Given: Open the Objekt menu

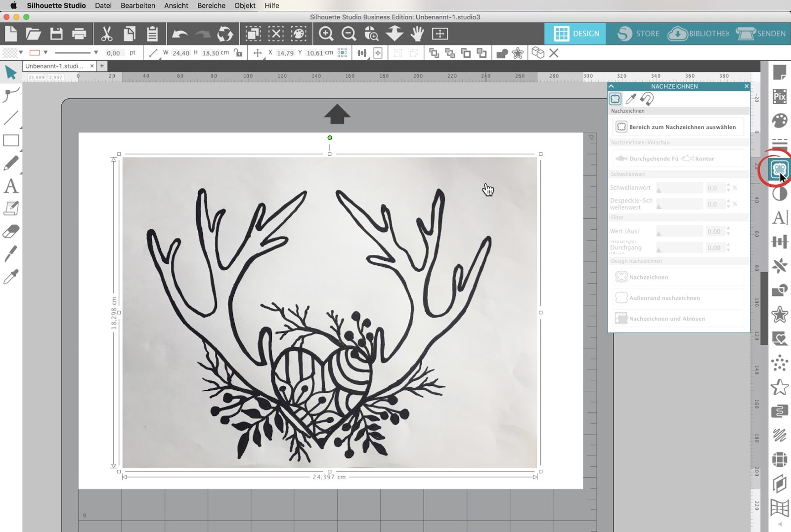Looking at the screenshot, I should pos(245,5).
